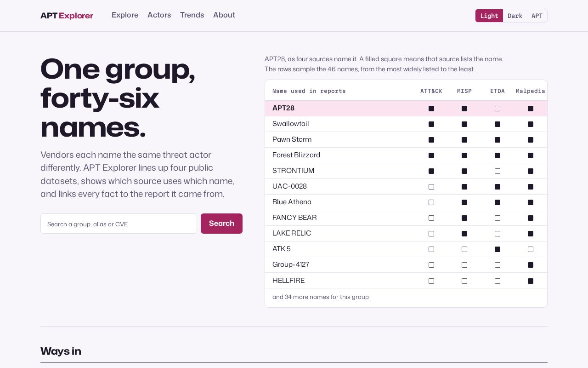This screenshot has width=588, height=368.
Task: Click the Malpedia column header
Action: click(531, 91)
